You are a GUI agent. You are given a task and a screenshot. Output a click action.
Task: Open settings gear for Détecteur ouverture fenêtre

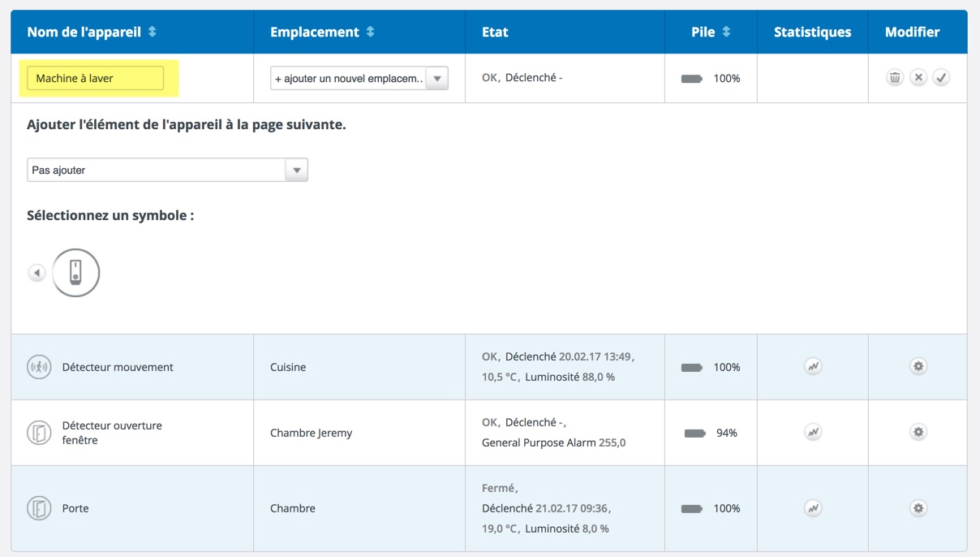[x=918, y=432]
